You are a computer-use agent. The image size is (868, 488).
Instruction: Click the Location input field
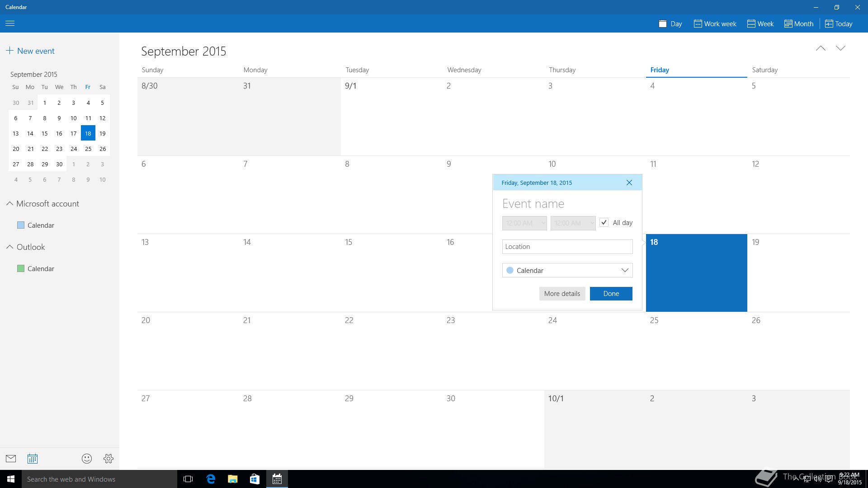pyautogui.click(x=567, y=247)
